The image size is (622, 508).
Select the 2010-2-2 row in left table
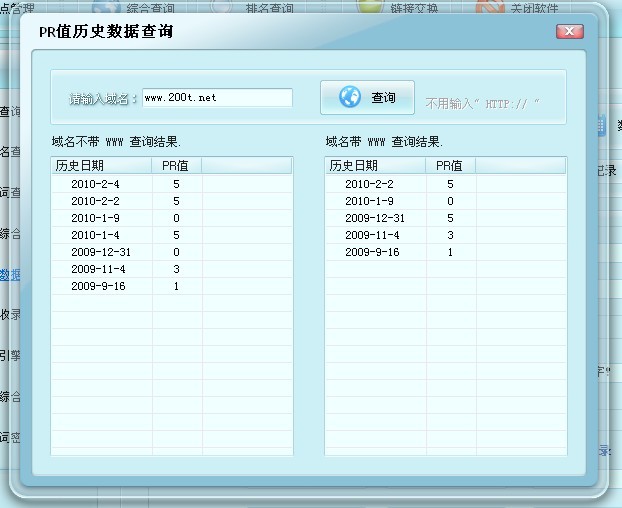tap(172, 201)
